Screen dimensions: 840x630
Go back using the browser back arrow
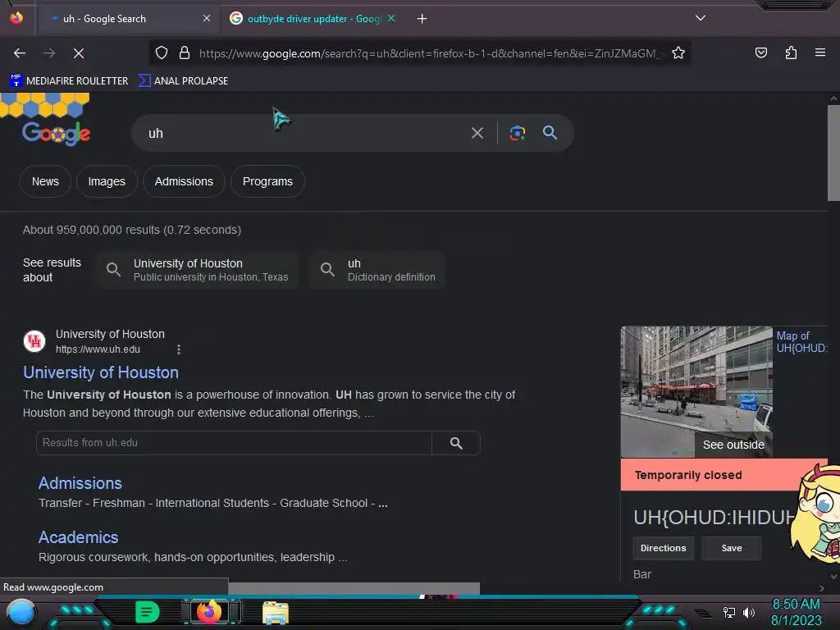20,53
